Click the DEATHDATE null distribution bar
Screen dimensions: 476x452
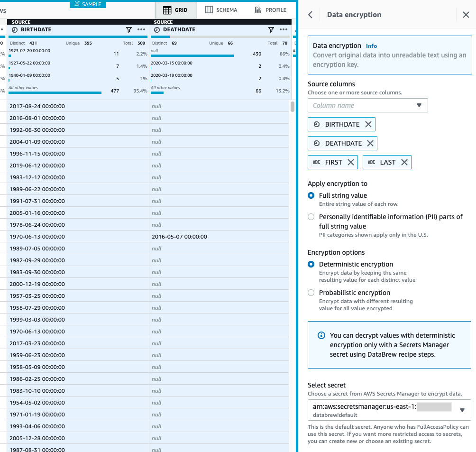click(x=192, y=56)
